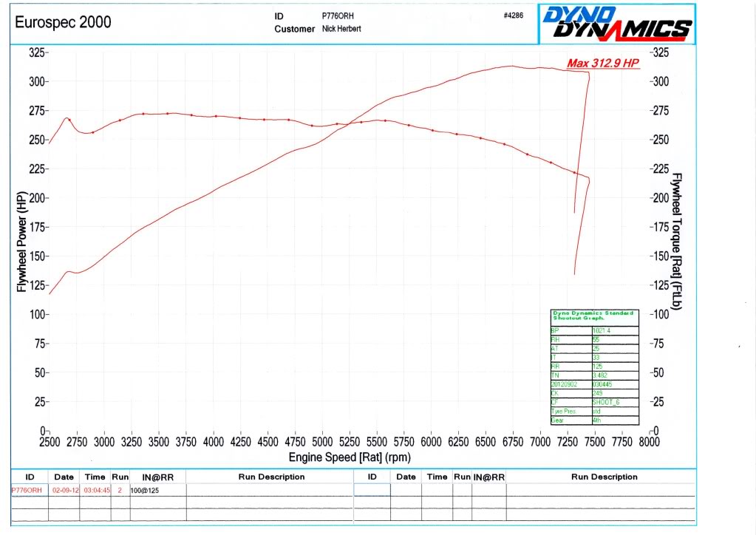This screenshot has width=756, height=535.
Task: Select the Eurospec 2000 title text
Action: pyautogui.click(x=63, y=22)
